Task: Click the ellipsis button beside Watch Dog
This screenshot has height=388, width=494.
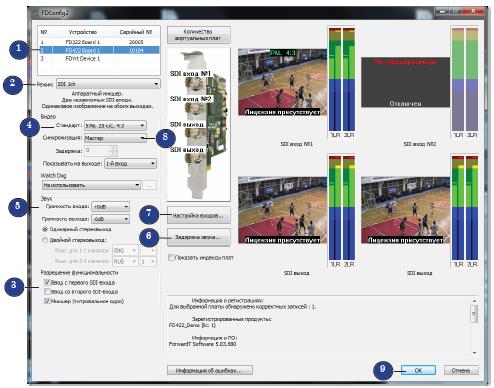Action: point(149,185)
